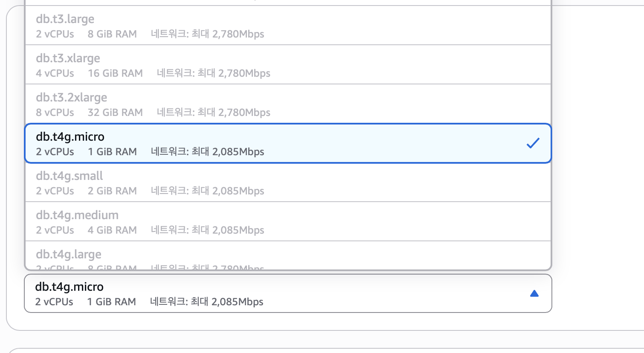
Task: Pick db.t3.2xlarge from the list
Action: pyautogui.click(x=288, y=104)
